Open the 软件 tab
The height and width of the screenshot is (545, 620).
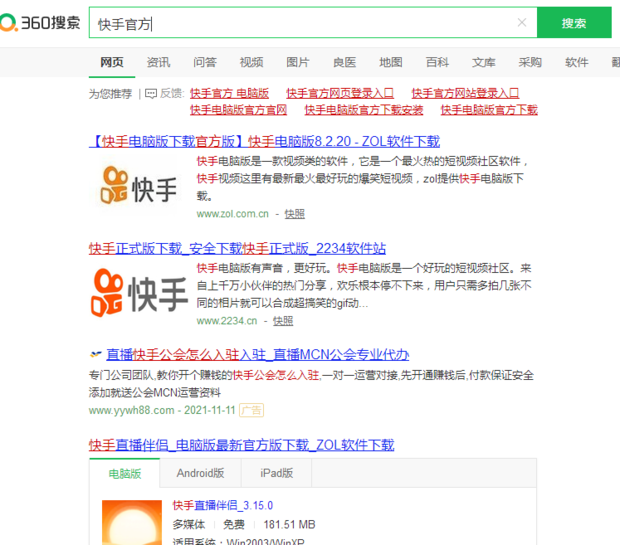click(x=577, y=62)
